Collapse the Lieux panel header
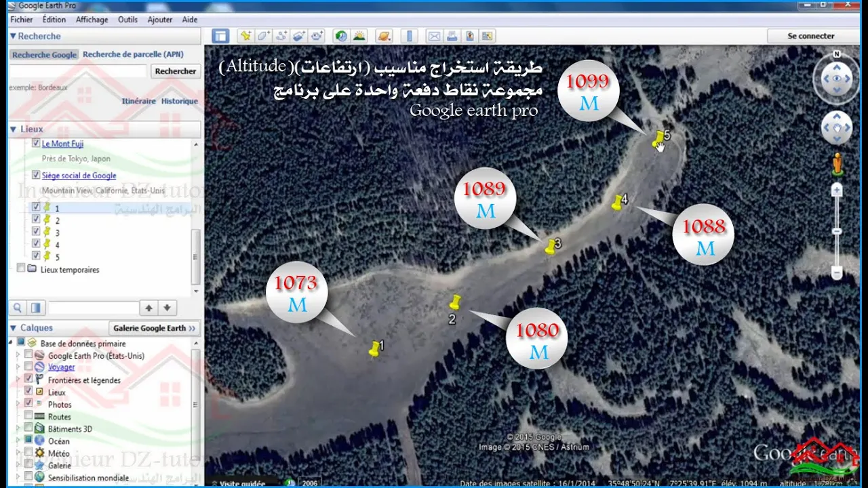This screenshot has height=488, width=868. point(13,129)
